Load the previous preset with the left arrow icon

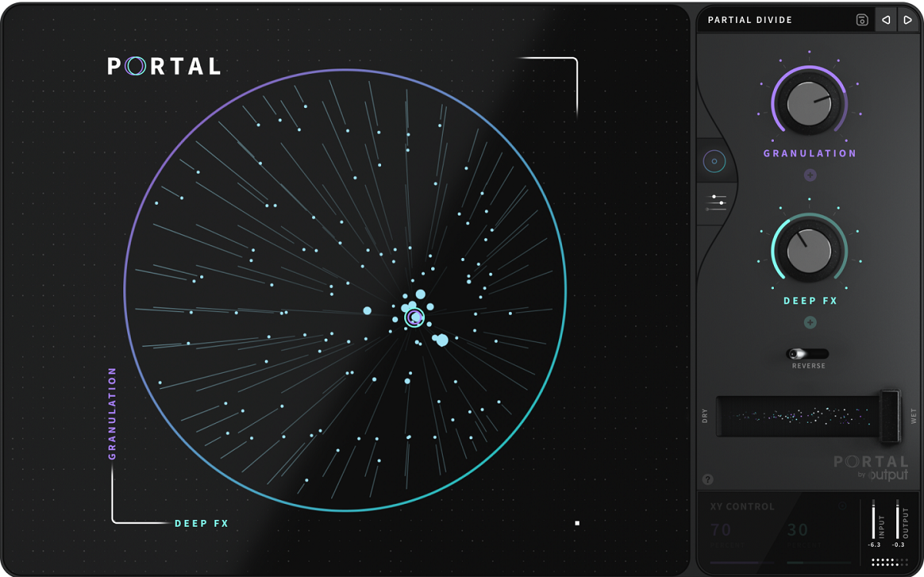(x=886, y=19)
